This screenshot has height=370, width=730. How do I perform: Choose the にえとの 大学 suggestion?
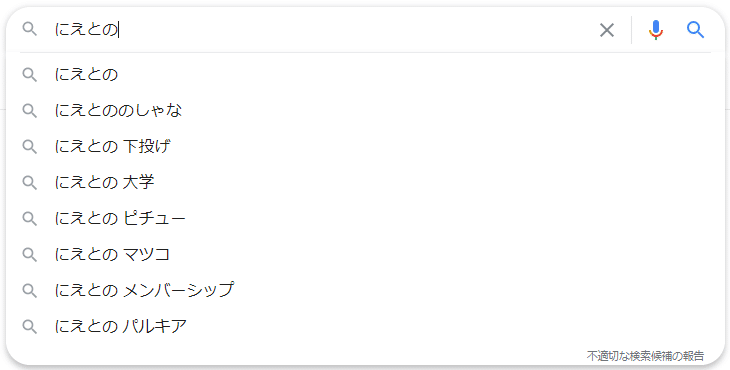click(365, 182)
